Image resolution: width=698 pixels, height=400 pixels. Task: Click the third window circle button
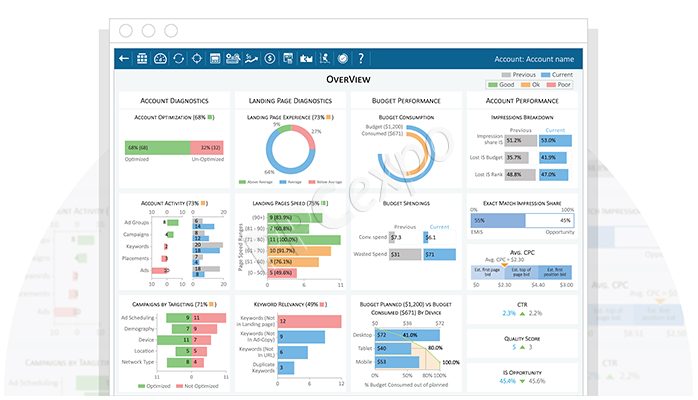pyautogui.click(x=171, y=31)
